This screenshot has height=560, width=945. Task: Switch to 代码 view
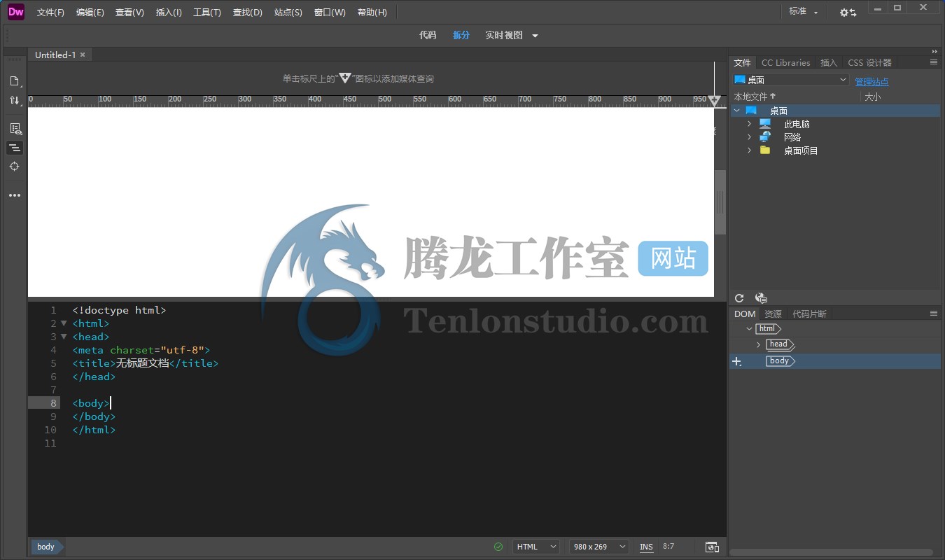click(x=428, y=35)
